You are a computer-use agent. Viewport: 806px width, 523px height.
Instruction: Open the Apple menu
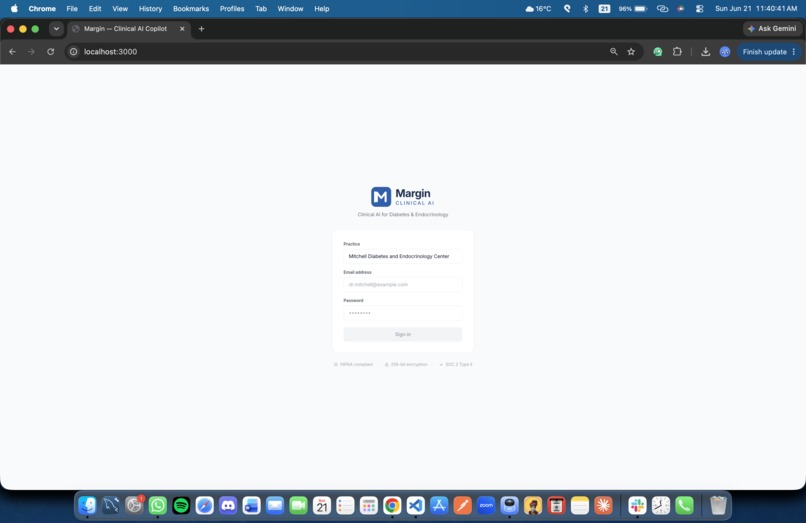click(14, 8)
